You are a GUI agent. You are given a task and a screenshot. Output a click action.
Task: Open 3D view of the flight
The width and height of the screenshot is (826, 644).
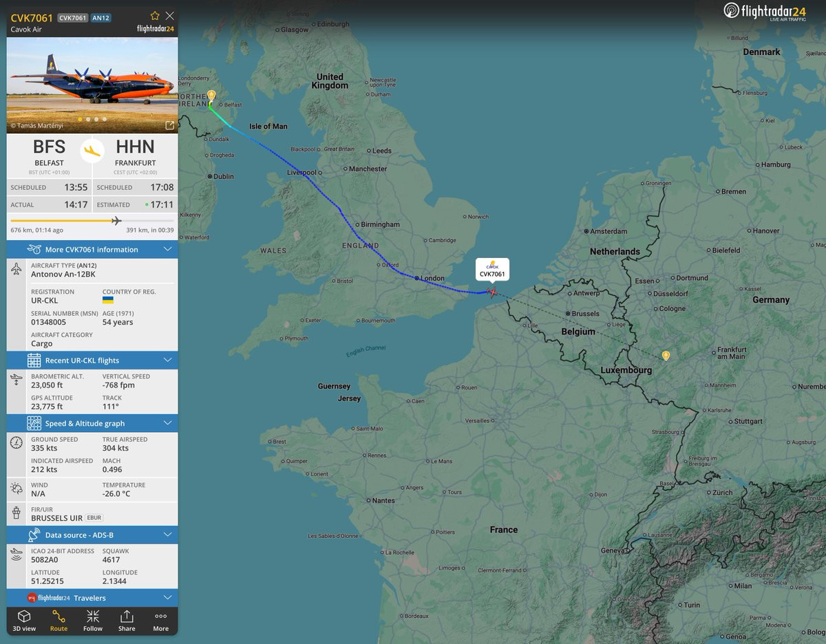pyautogui.click(x=24, y=620)
